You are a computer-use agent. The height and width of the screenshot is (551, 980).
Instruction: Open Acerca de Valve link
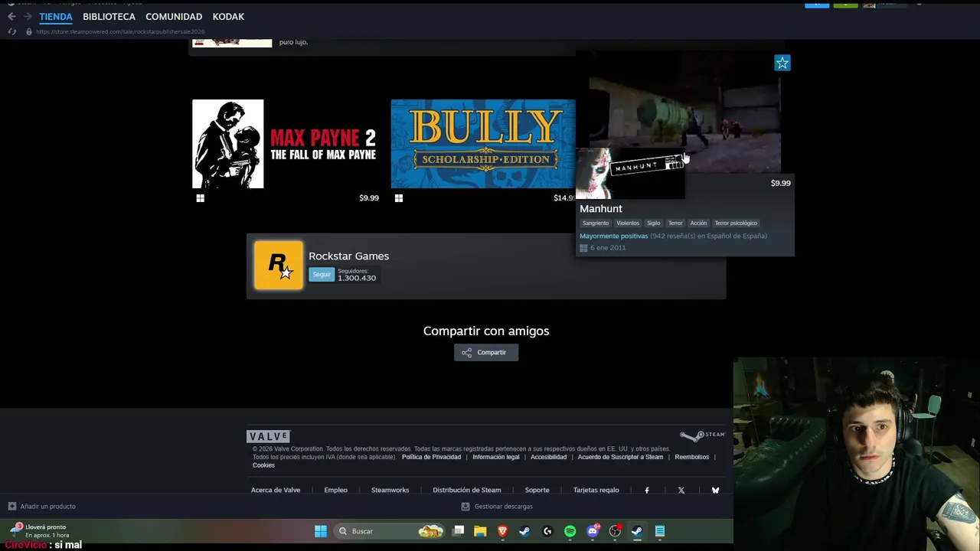(276, 490)
